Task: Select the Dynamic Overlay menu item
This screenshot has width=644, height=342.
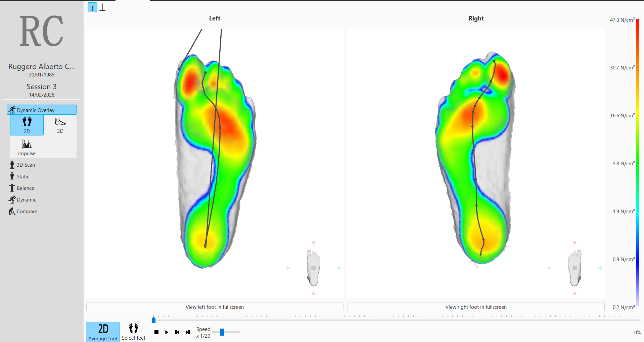Action: pyautogui.click(x=42, y=110)
